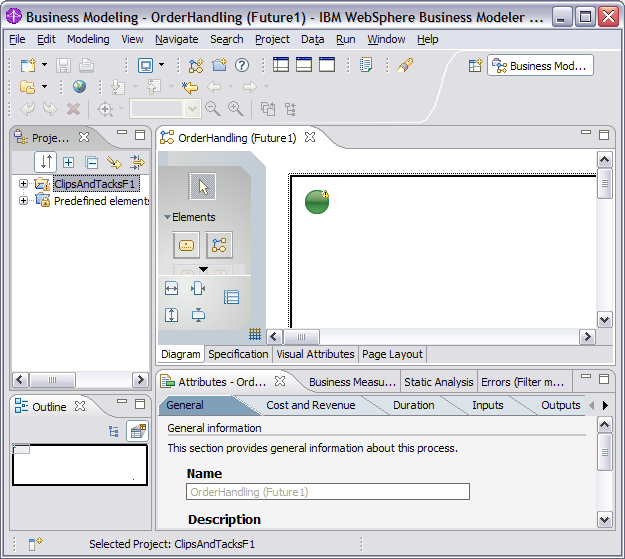The height and width of the screenshot is (559, 625).
Task: Toggle the Outline overview thumbnail icon
Action: 138,431
